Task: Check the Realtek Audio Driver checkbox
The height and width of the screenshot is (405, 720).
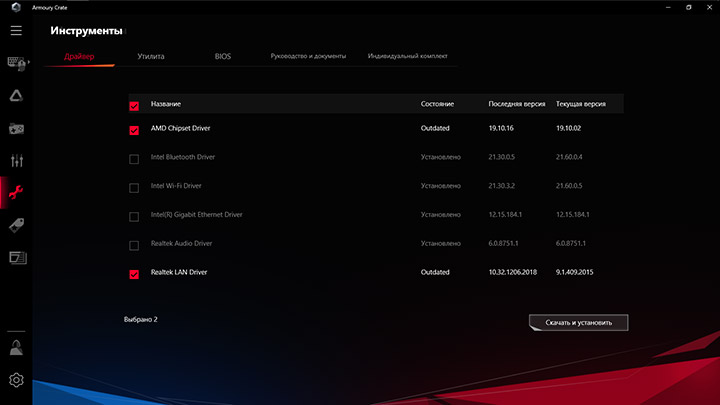Action: click(x=134, y=246)
